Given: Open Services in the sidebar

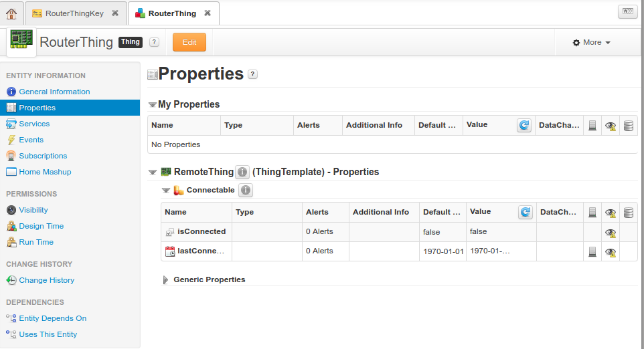Looking at the screenshot, I should [34, 124].
